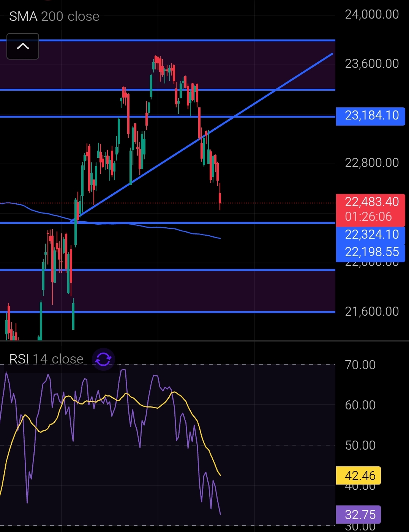The image size is (409, 532).
Task: Select the RSI 14 close indicator label
Action: tap(46, 359)
